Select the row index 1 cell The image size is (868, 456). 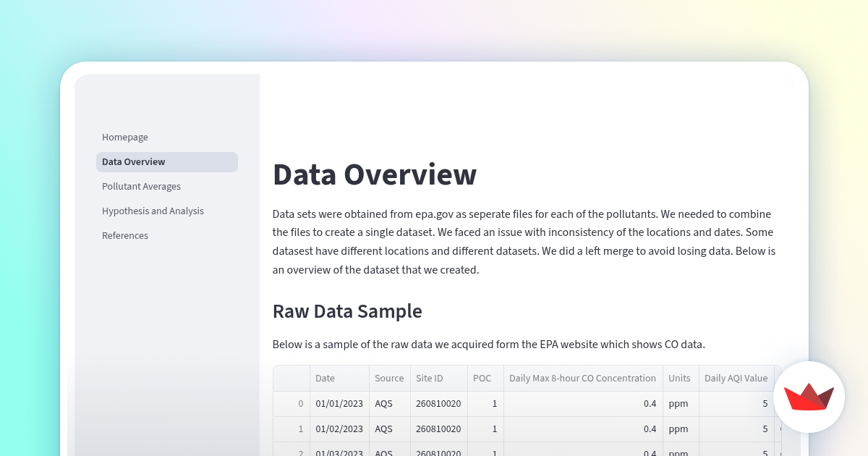click(292, 429)
